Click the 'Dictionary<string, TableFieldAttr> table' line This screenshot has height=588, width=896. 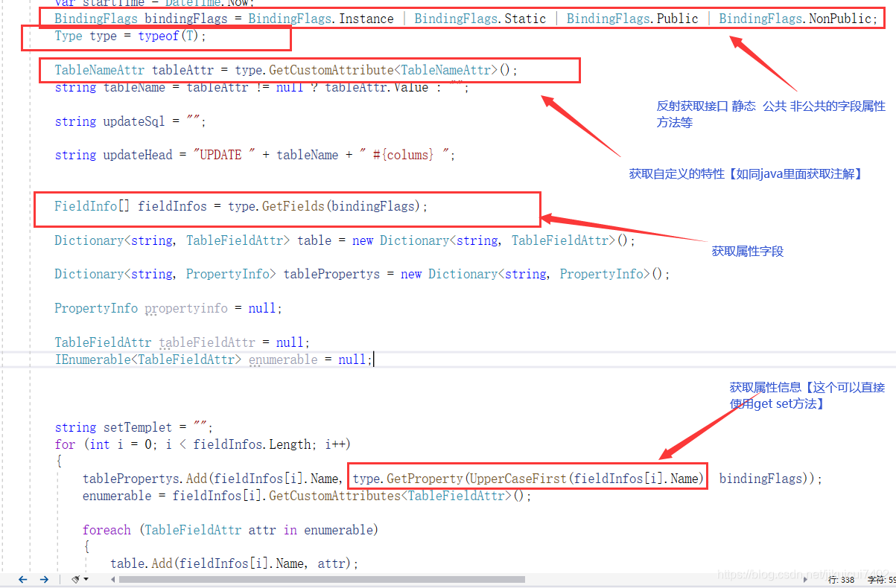click(x=345, y=240)
